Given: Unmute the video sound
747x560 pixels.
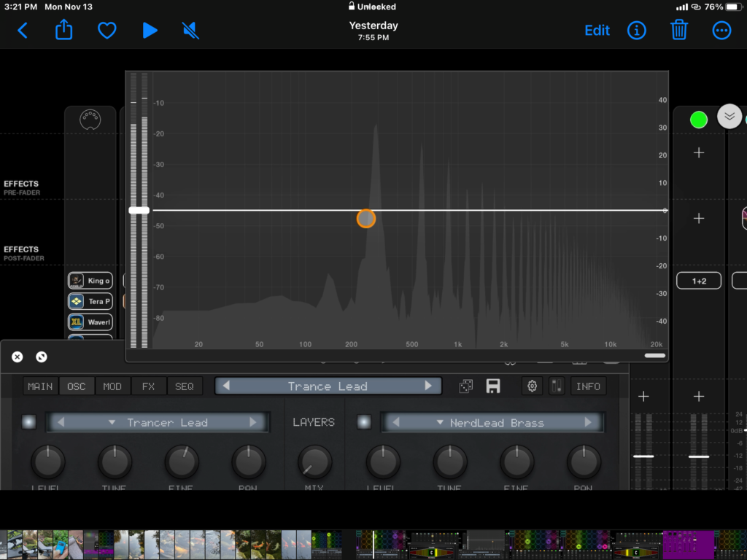Looking at the screenshot, I should [x=190, y=31].
